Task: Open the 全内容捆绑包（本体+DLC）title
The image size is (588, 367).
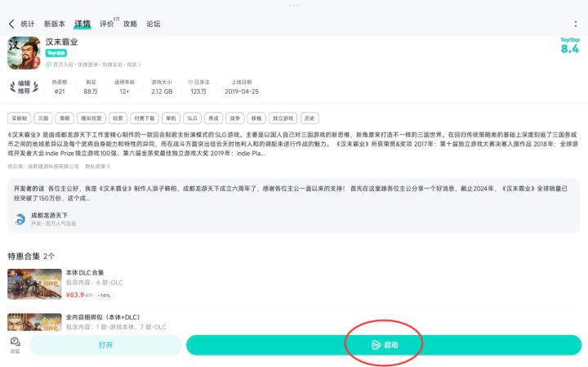Action: click(x=103, y=317)
